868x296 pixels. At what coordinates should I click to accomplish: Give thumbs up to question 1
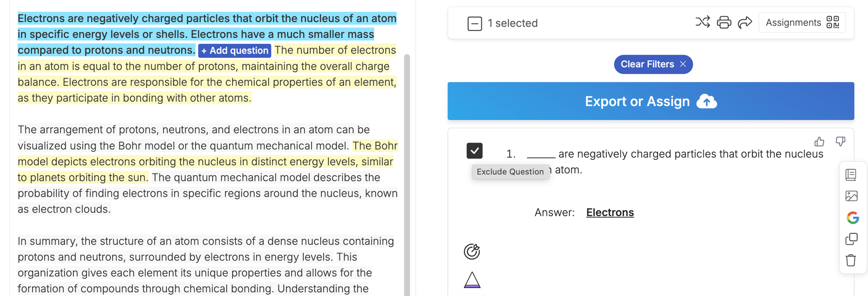click(x=819, y=142)
